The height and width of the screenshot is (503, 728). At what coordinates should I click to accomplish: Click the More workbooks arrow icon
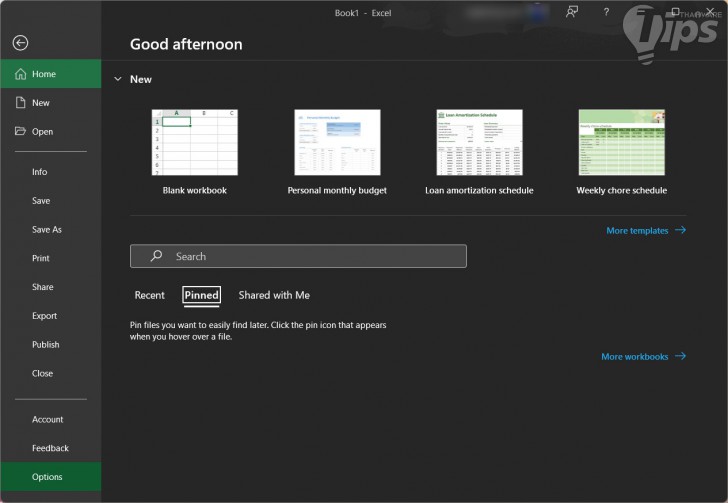[681, 356]
